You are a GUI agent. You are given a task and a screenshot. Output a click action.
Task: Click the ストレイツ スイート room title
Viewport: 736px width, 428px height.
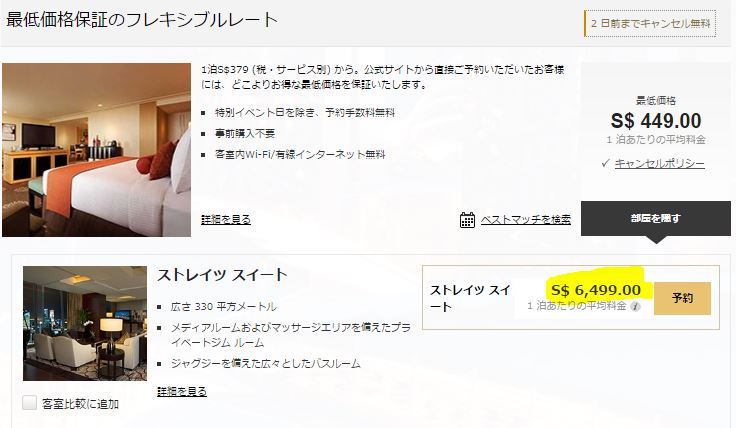pyautogui.click(x=222, y=275)
